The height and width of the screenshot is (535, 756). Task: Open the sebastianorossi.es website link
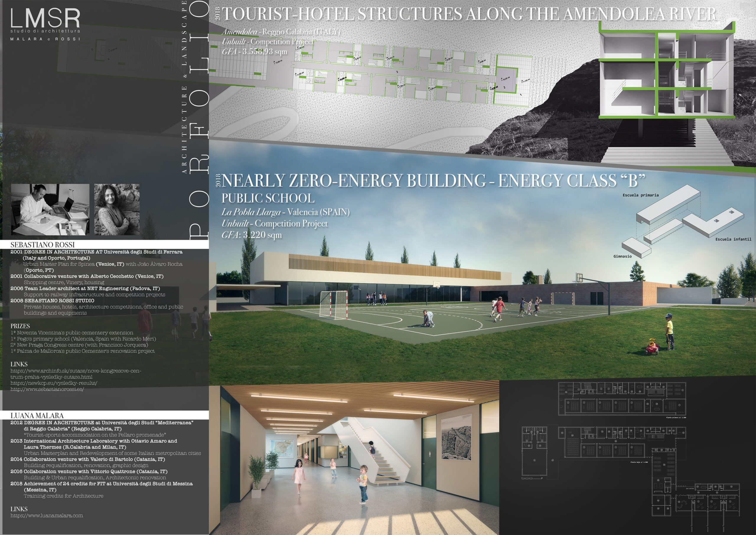47,389
